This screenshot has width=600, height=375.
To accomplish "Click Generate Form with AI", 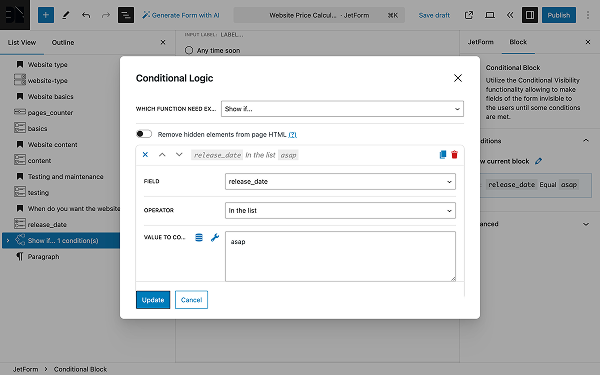I will pos(181,15).
